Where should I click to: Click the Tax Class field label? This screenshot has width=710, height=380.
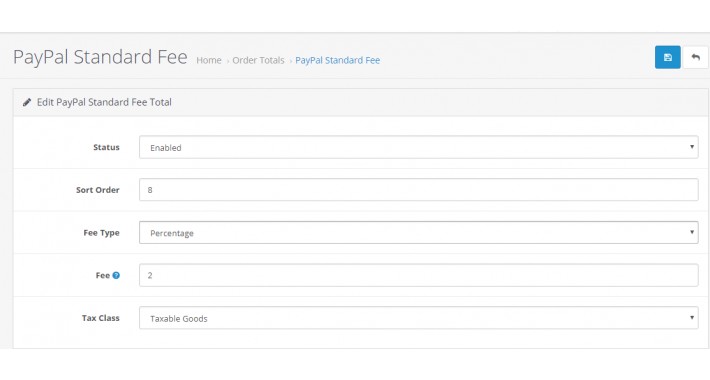pyautogui.click(x=101, y=318)
